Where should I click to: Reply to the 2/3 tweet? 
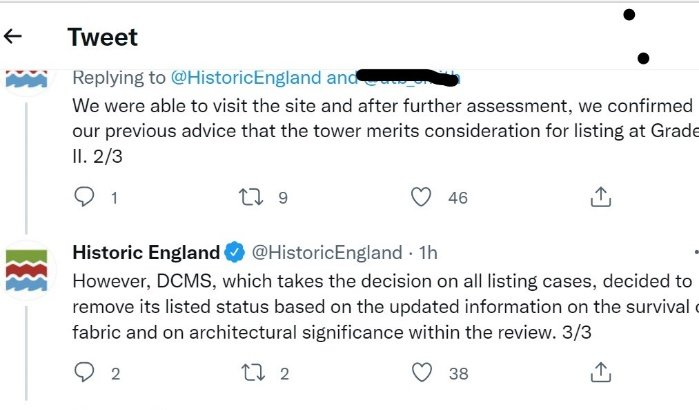[x=85, y=197]
